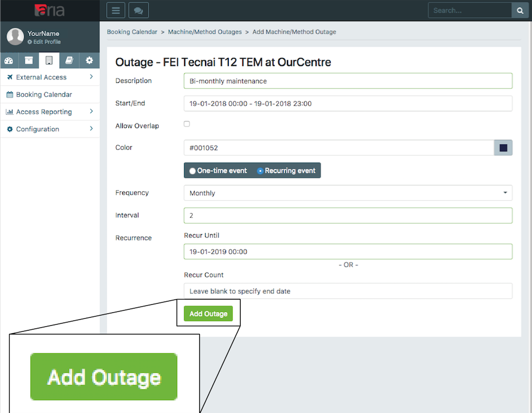This screenshot has height=413, width=532.
Task: Open the dashboard gauge tab
Action: pyautogui.click(x=9, y=61)
